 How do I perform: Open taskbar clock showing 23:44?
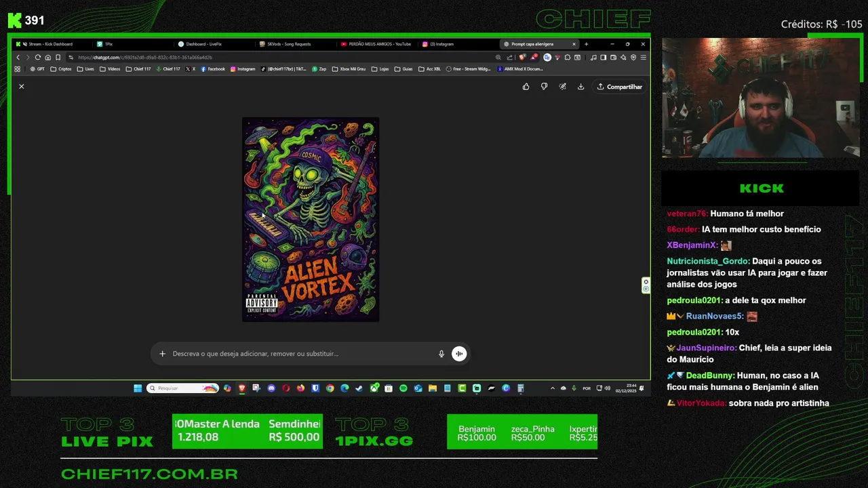pyautogui.click(x=625, y=388)
